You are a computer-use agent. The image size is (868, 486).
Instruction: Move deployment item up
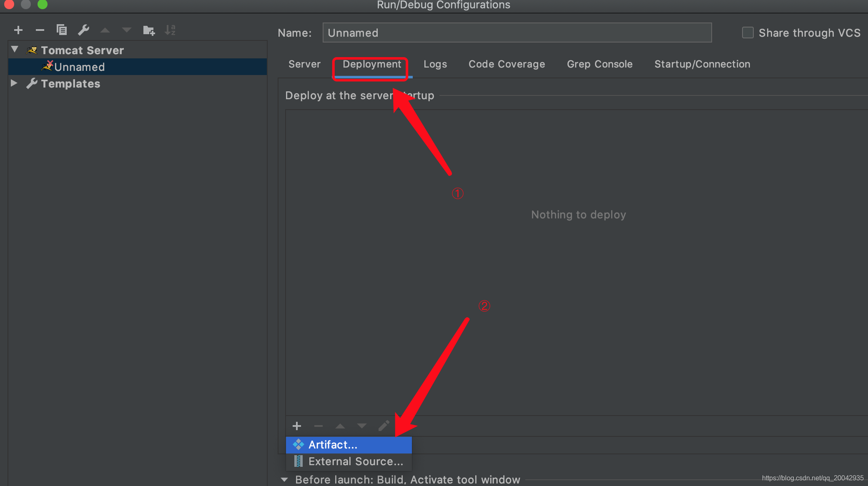click(x=340, y=426)
